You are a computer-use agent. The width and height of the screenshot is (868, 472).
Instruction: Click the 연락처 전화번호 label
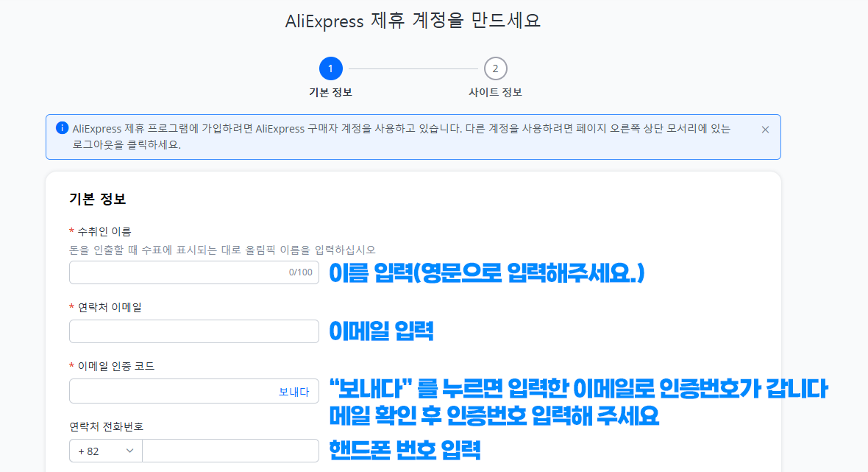point(106,426)
